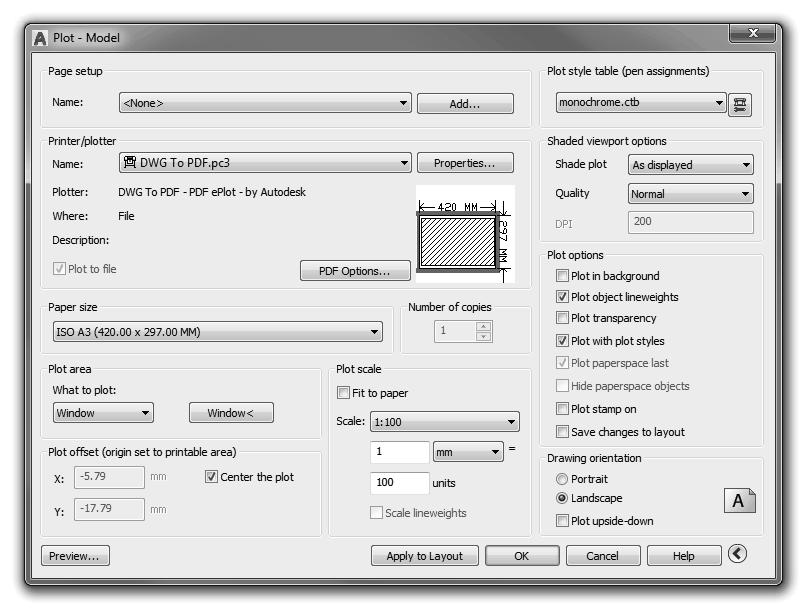Toggle the Plot to file checkbox
The width and height of the screenshot is (808, 611).
(x=59, y=269)
